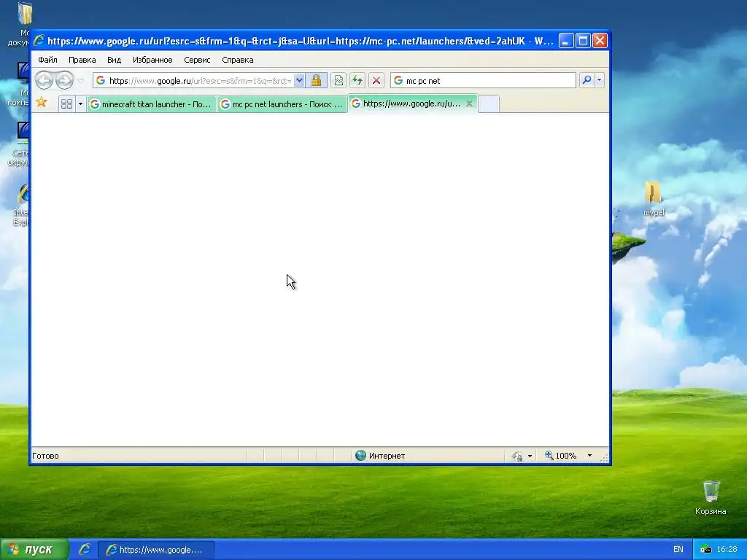Click the Compatibility View page icon

[x=338, y=80]
